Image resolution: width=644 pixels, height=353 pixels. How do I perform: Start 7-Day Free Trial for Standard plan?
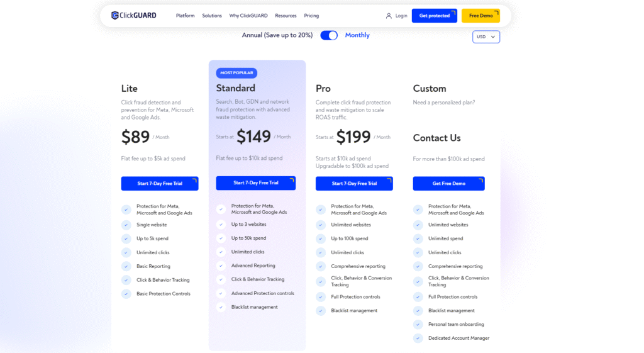click(x=256, y=183)
